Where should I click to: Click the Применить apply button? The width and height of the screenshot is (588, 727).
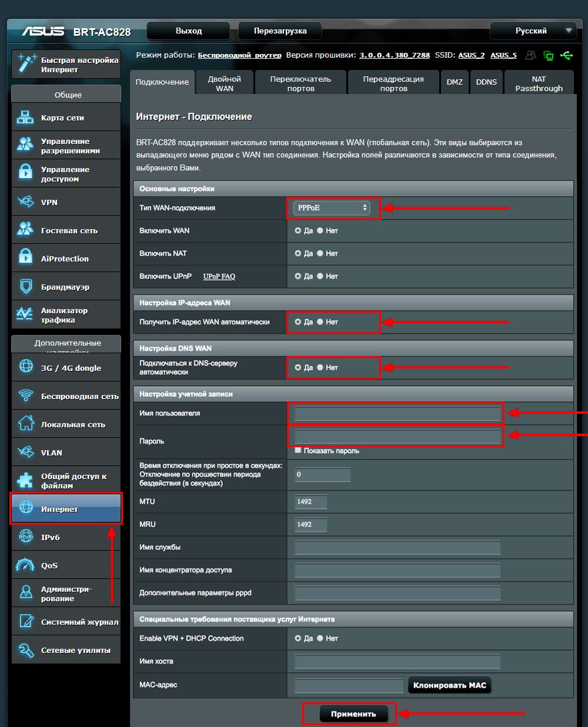353,714
